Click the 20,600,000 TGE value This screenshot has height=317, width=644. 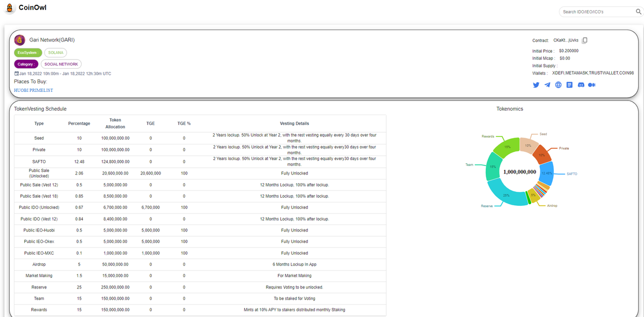pyautogui.click(x=151, y=174)
